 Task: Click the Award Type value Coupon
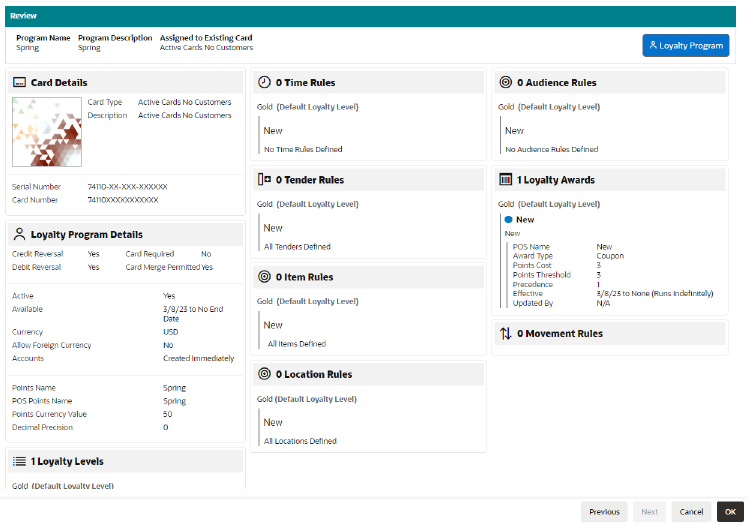tap(610, 256)
